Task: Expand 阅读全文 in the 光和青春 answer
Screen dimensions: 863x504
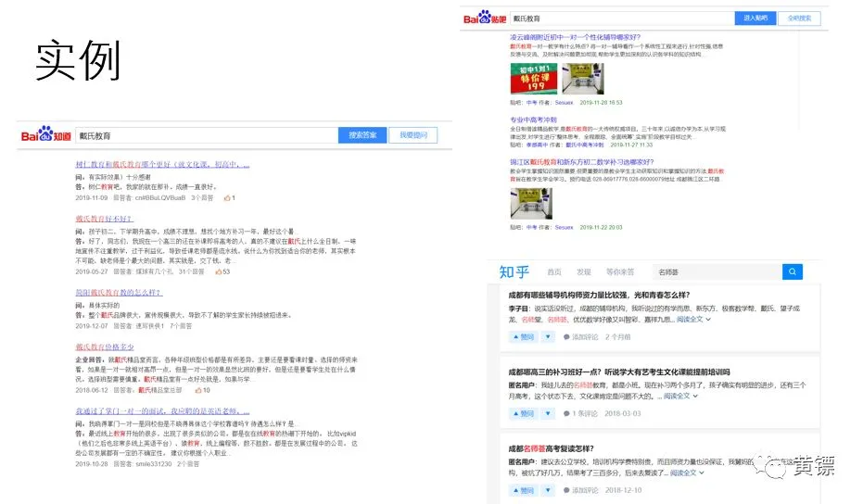Action: point(693,319)
